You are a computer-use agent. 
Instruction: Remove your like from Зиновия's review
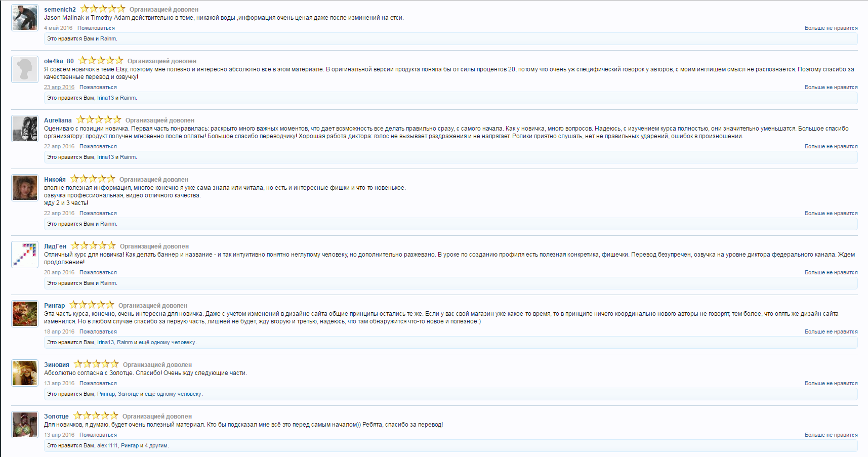(x=831, y=384)
